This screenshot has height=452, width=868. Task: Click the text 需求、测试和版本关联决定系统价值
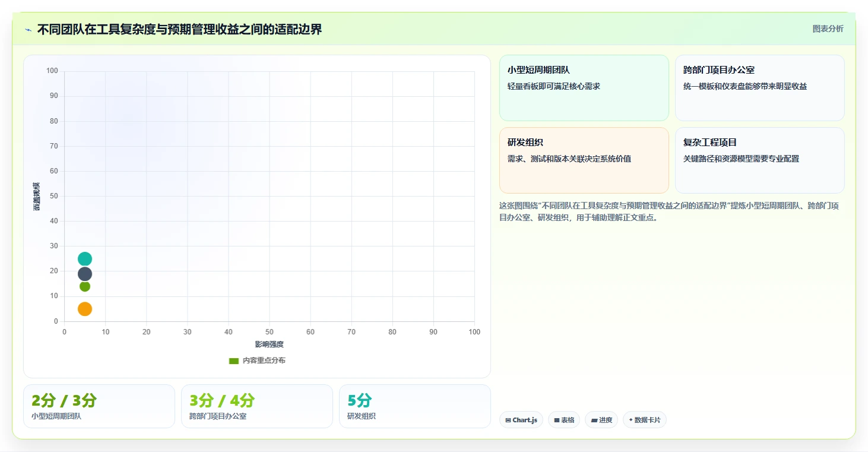tap(569, 159)
